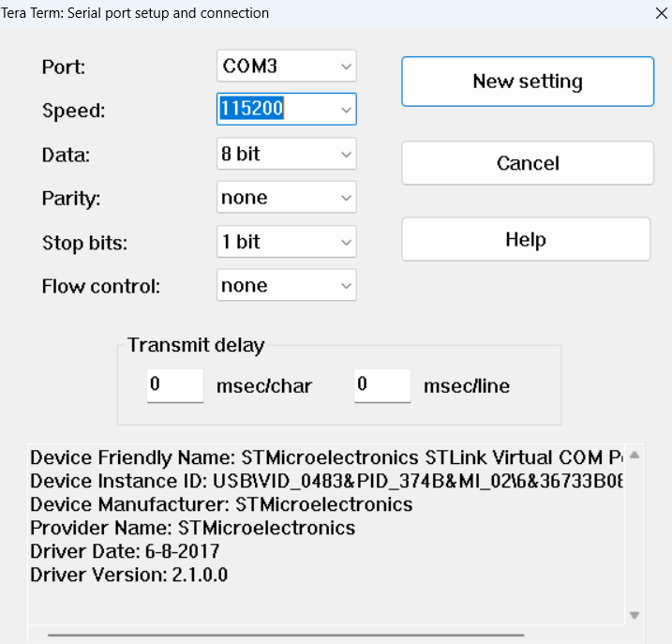Image resolution: width=672 pixels, height=644 pixels.
Task: Open Help for serial port setup
Action: (526, 239)
